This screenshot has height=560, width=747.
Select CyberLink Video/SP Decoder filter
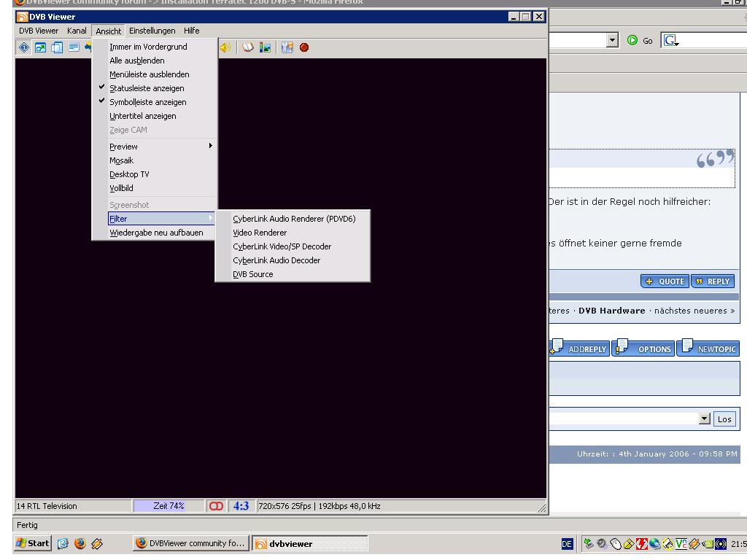tap(282, 246)
